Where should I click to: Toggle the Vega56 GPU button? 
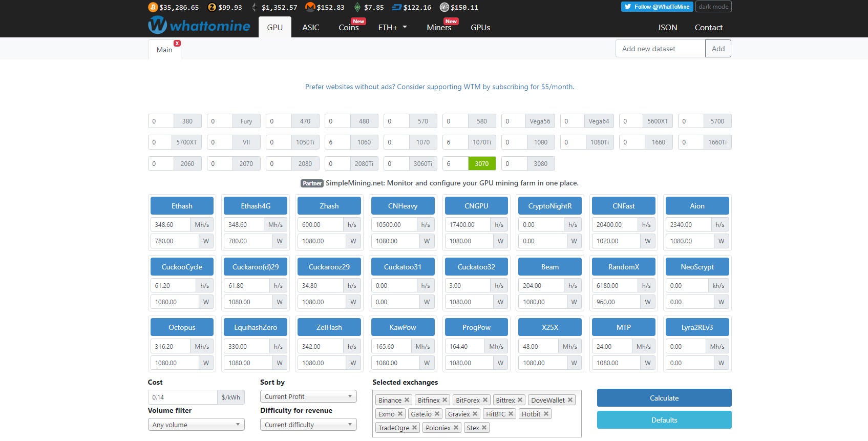click(x=540, y=121)
